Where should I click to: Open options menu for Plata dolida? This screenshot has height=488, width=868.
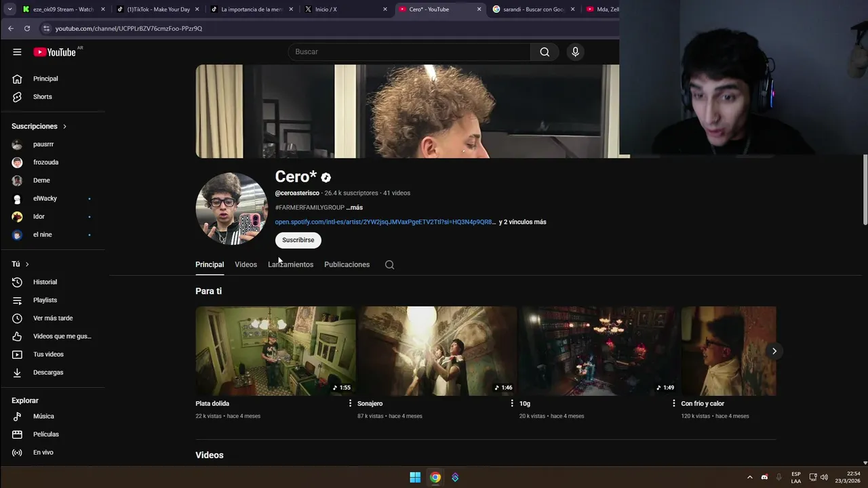(350, 403)
